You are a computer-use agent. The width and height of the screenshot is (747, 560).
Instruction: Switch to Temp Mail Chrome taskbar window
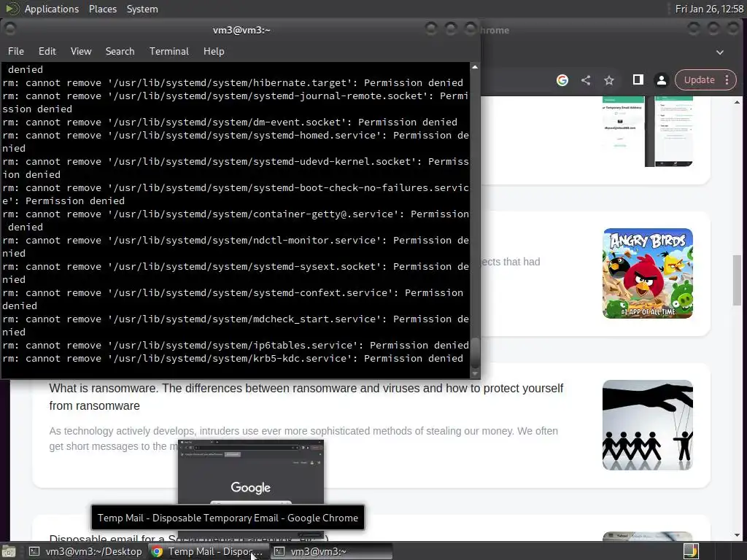pos(208,551)
